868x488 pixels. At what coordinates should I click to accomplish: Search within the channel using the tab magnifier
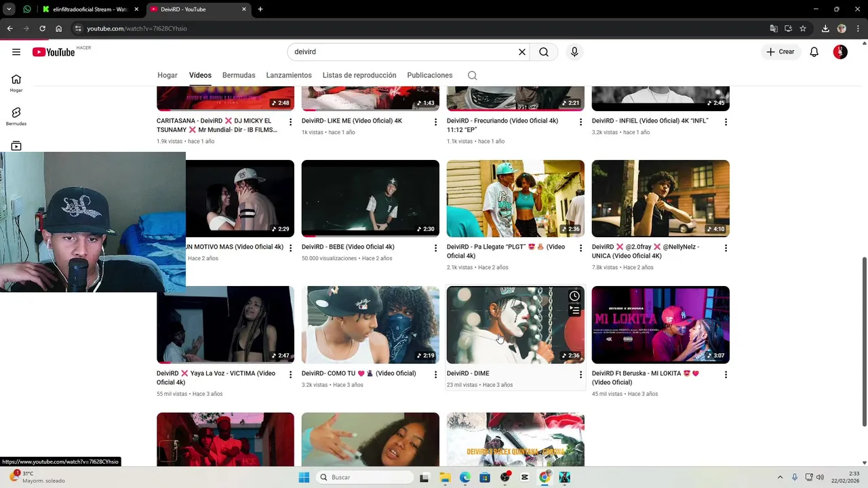click(x=473, y=75)
